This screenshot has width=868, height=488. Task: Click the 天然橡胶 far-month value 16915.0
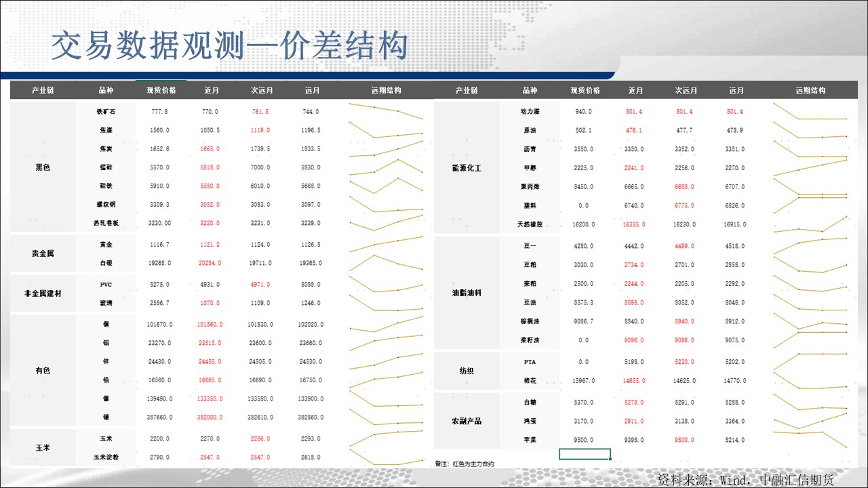[734, 224]
